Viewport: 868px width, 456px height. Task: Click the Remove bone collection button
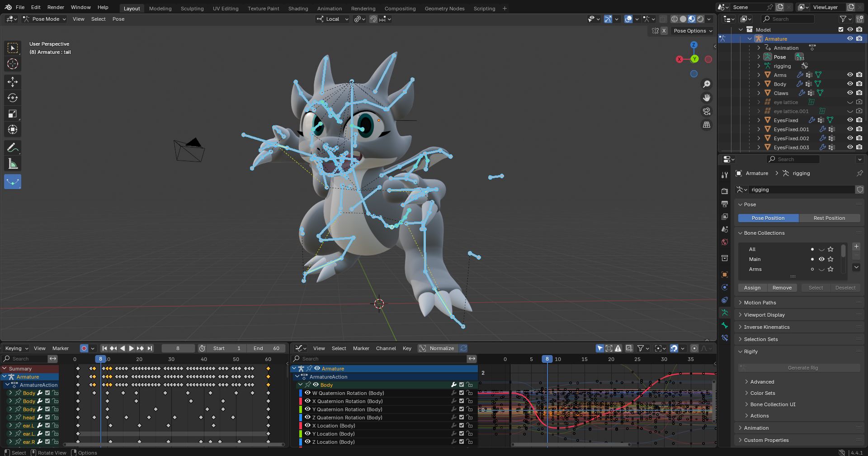(x=782, y=288)
